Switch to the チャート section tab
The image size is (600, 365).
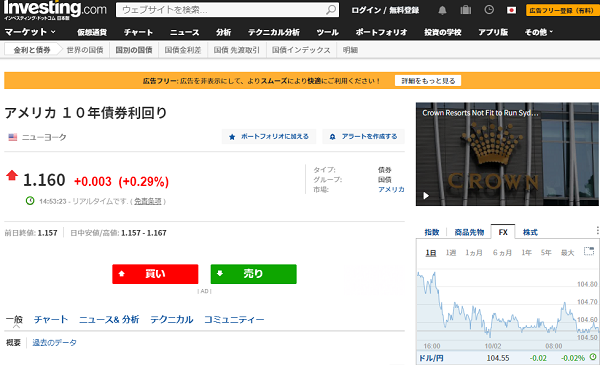(51, 319)
